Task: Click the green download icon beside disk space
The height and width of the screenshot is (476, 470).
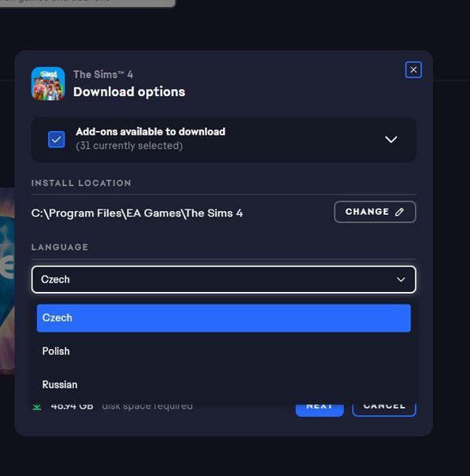Action: 37,406
